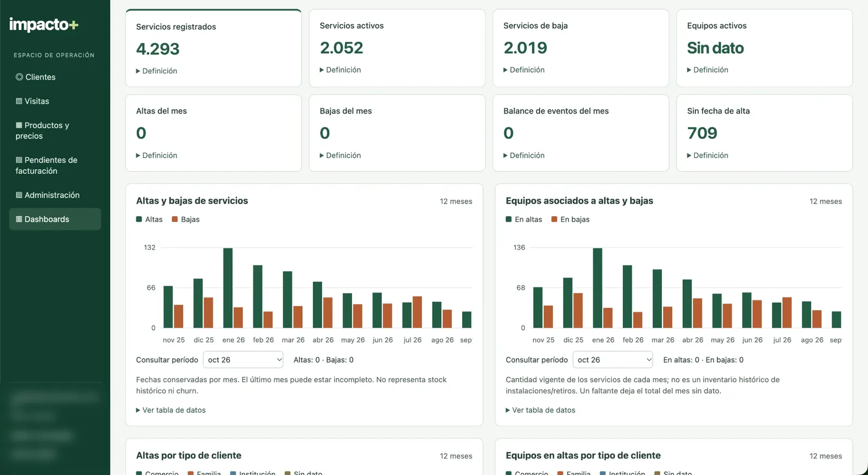This screenshot has height=475, width=868.
Task: Click 12 meses label in Equipos asociados chart
Action: 826,201
